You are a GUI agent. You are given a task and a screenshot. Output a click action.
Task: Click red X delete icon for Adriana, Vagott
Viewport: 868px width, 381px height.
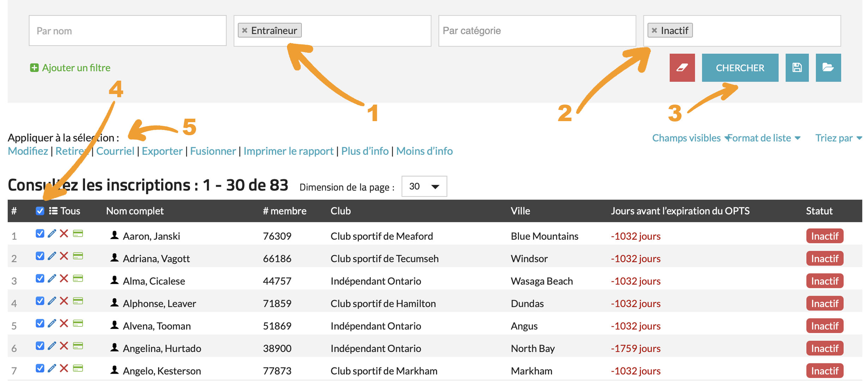pos(64,256)
